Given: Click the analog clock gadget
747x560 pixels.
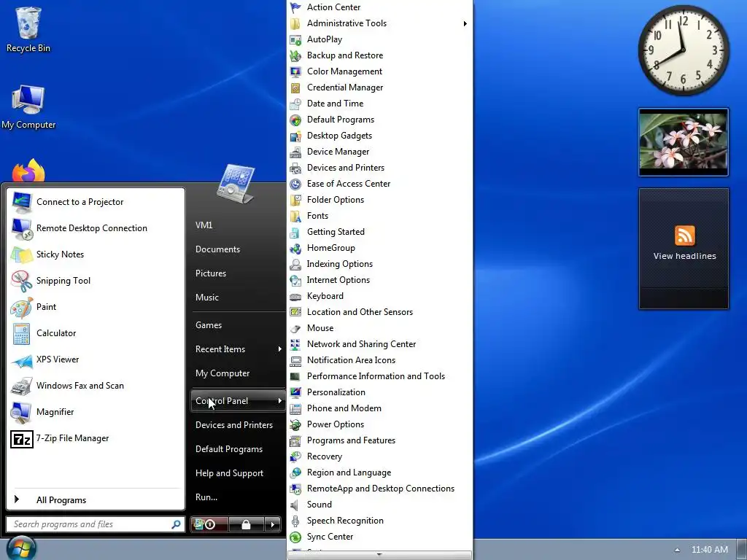Looking at the screenshot, I should click(683, 50).
